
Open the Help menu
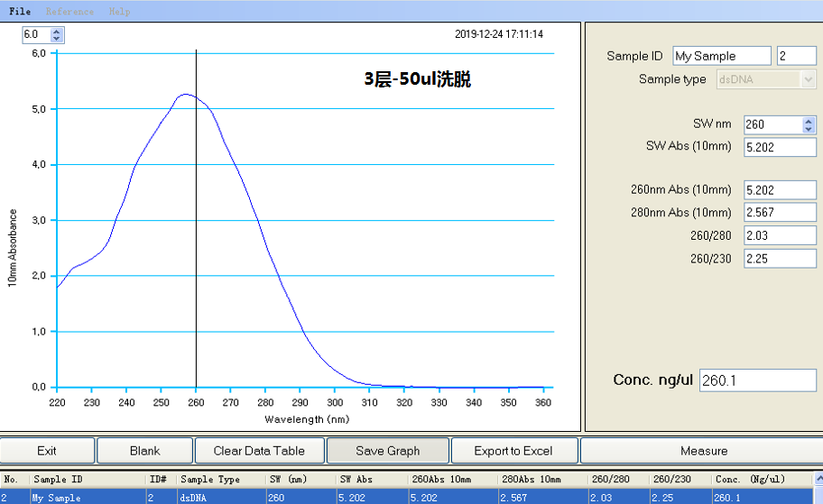120,11
